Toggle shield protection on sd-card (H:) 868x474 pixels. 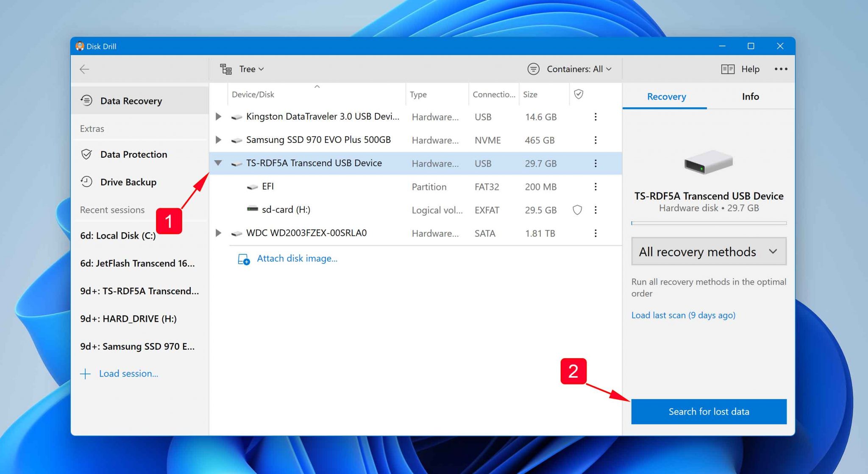577,209
